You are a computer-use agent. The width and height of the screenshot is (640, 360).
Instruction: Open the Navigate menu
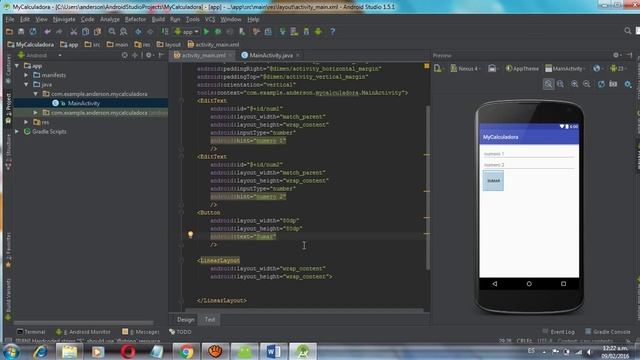pos(64,19)
